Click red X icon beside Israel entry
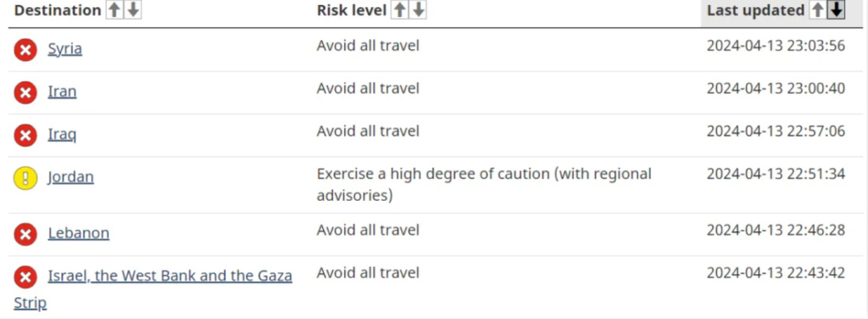 [x=26, y=277]
